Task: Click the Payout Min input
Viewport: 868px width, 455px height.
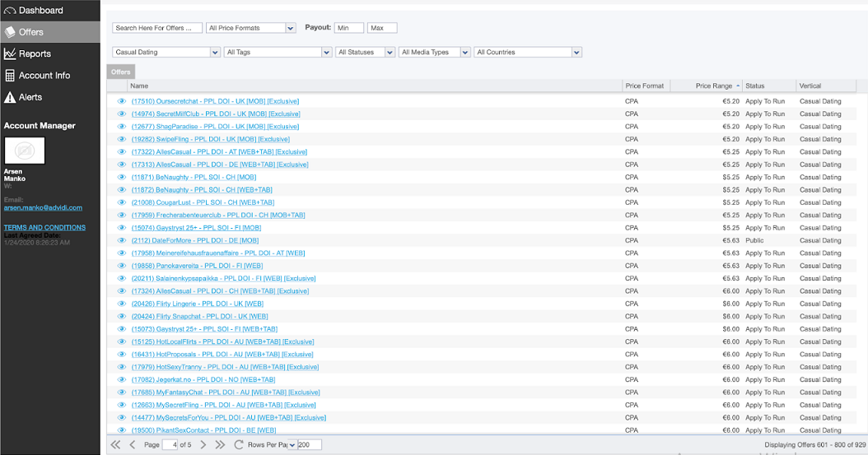Action: coord(348,28)
